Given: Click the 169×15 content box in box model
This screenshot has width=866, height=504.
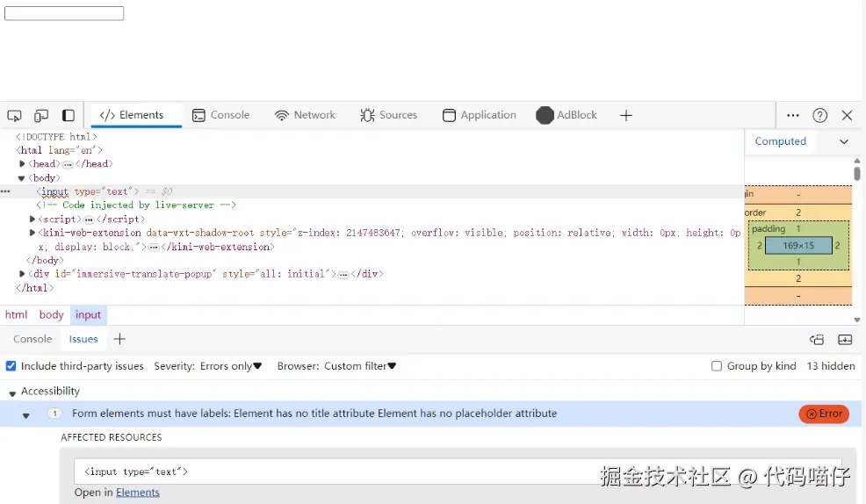Looking at the screenshot, I should [798, 246].
